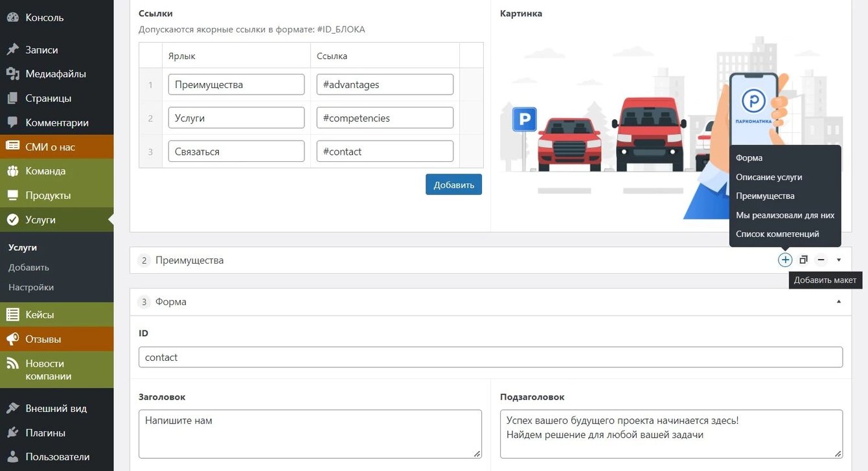The image size is (868, 471).
Task: Pick Мы реализовали для них layout
Action: [x=785, y=215]
